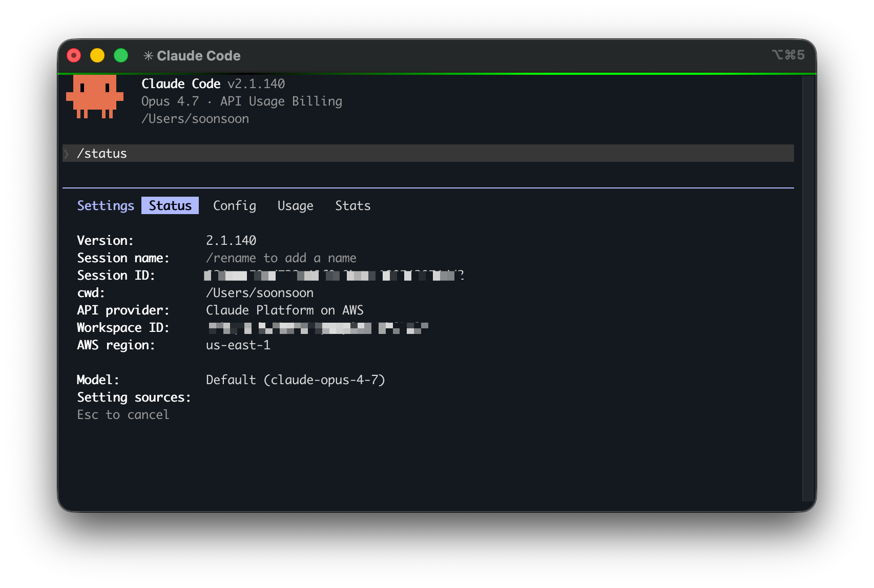The height and width of the screenshot is (588, 874).
Task: Close the Claude Code terminal window
Action: click(74, 55)
